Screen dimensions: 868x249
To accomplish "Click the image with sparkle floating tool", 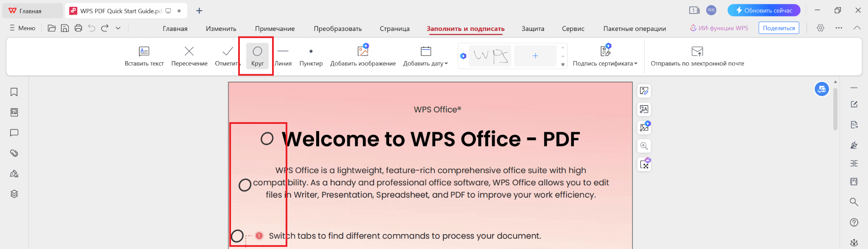I will coord(644,127).
